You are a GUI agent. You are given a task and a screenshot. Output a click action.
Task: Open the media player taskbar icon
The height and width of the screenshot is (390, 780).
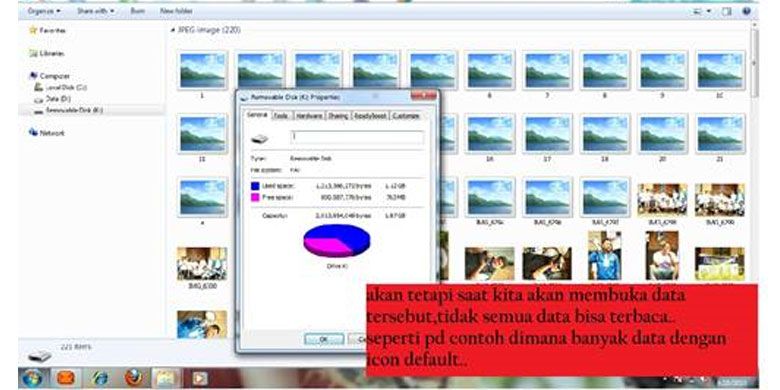pos(199,379)
